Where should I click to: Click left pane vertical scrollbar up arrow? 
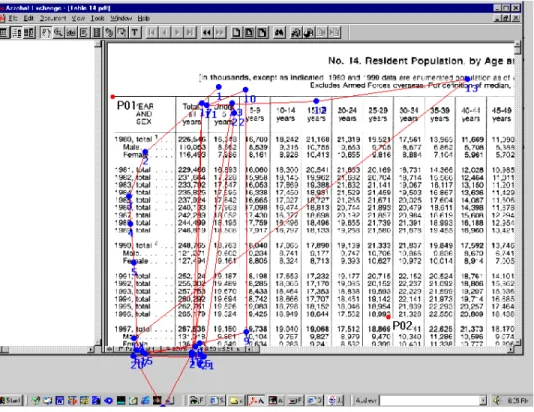[x=98, y=44]
